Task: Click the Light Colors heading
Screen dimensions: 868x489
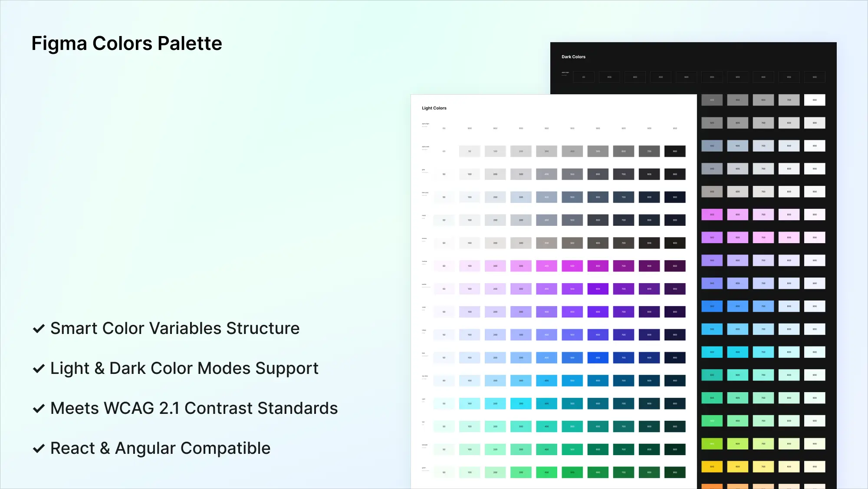Action: point(434,108)
